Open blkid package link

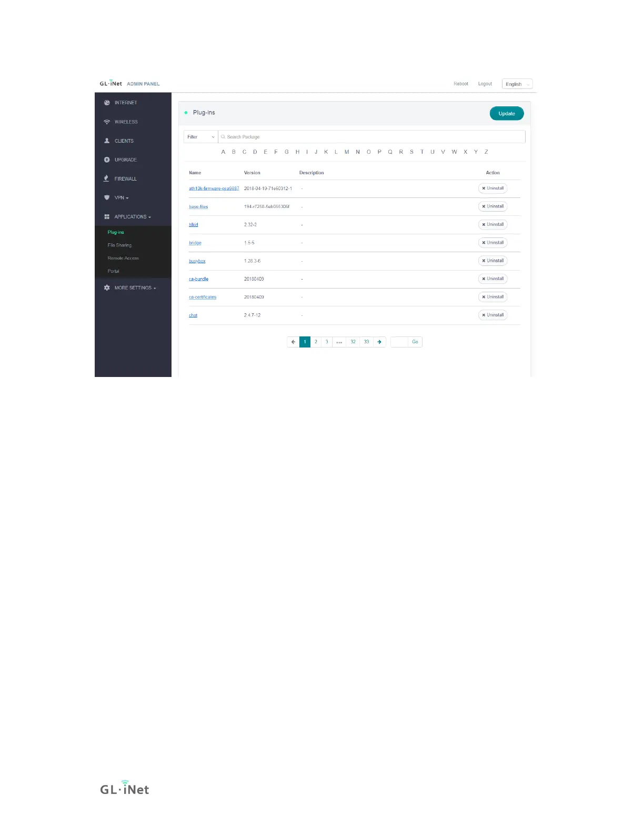click(194, 225)
